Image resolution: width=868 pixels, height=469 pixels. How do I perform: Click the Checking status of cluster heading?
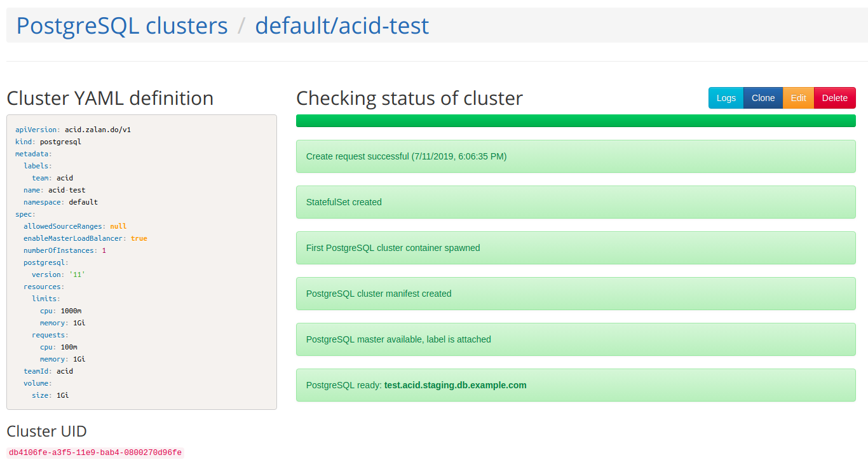click(409, 98)
